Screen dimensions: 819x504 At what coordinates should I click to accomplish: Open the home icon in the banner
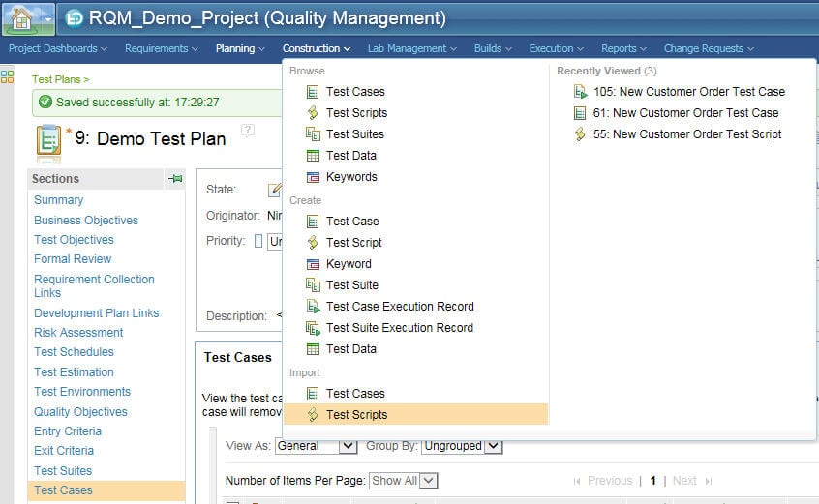21,18
